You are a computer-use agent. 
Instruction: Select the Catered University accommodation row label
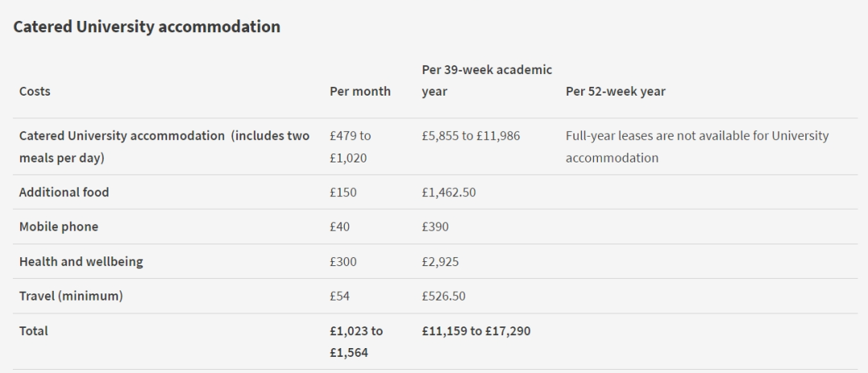164,146
